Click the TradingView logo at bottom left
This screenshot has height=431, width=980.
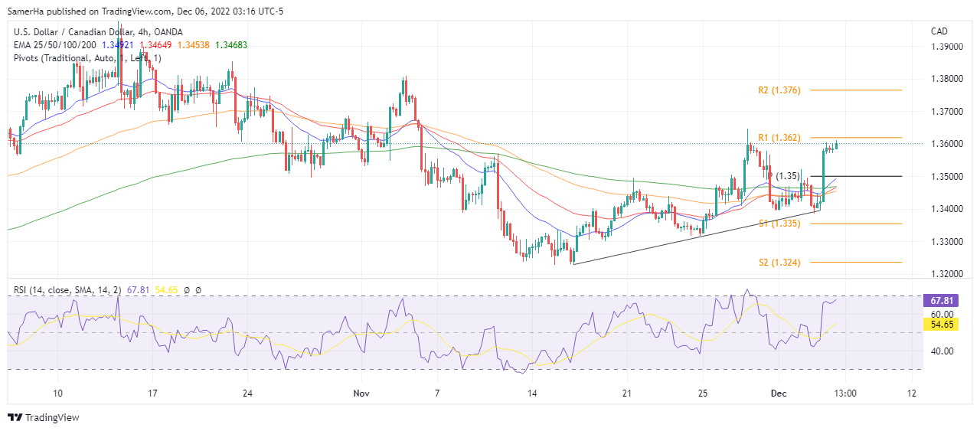[x=44, y=417]
